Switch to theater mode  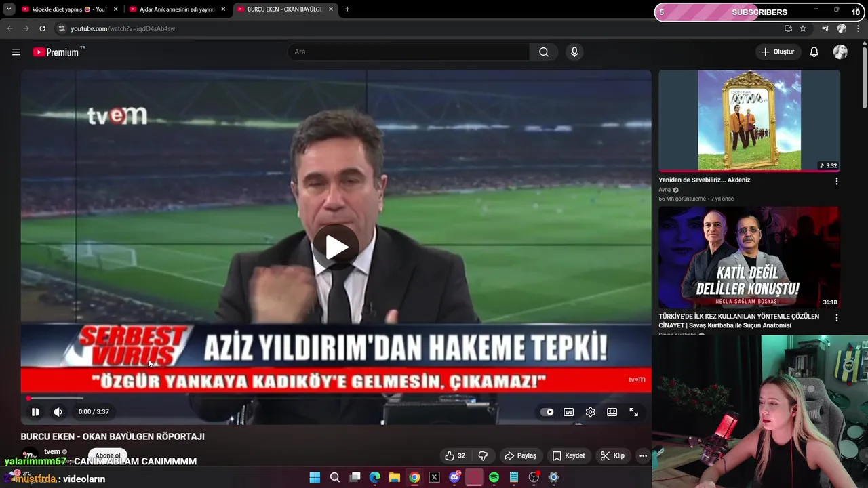click(612, 412)
